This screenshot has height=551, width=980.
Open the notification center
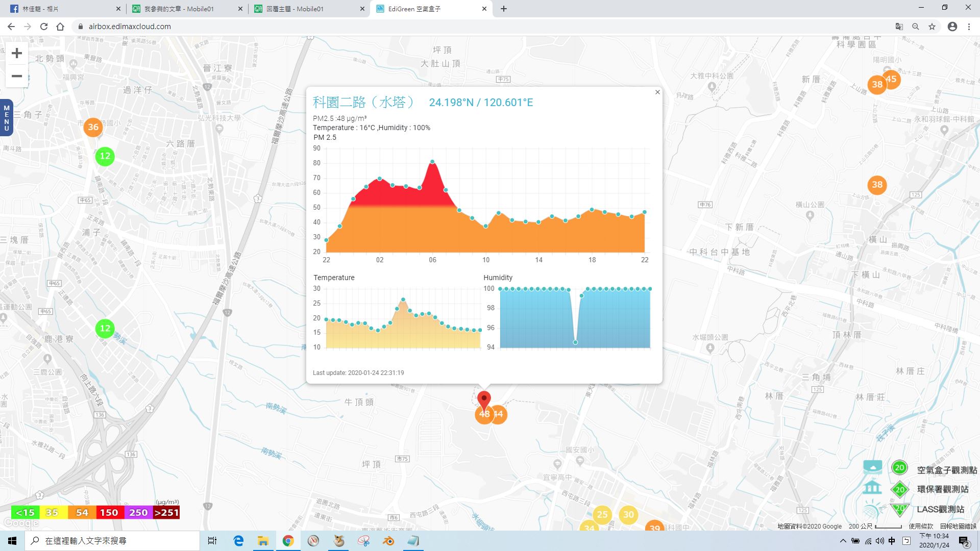964,541
